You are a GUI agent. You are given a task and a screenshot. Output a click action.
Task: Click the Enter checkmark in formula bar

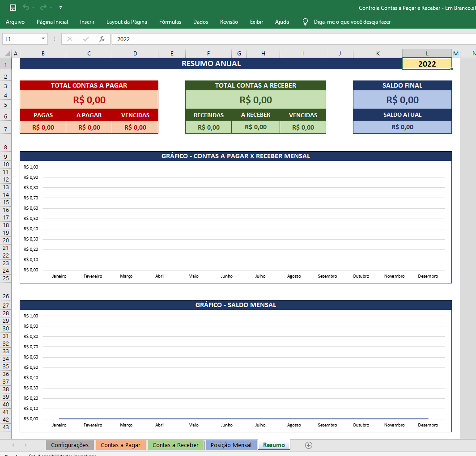point(86,39)
